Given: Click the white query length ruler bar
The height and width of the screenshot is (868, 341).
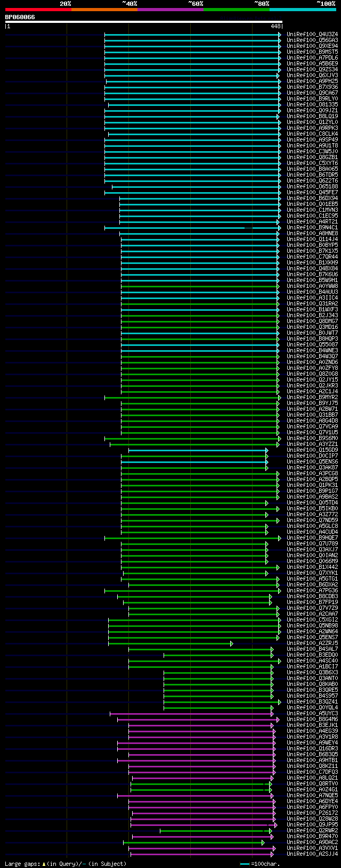Looking at the screenshot, I should click(143, 22).
